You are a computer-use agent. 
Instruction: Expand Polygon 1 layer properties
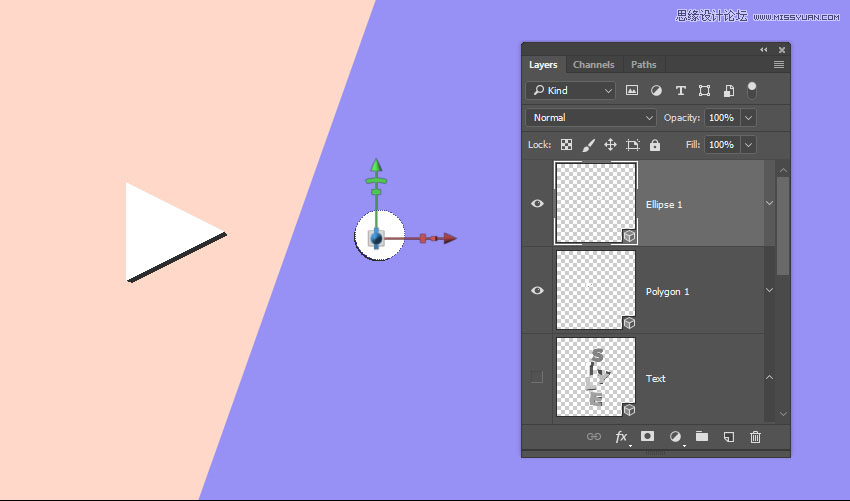click(769, 290)
